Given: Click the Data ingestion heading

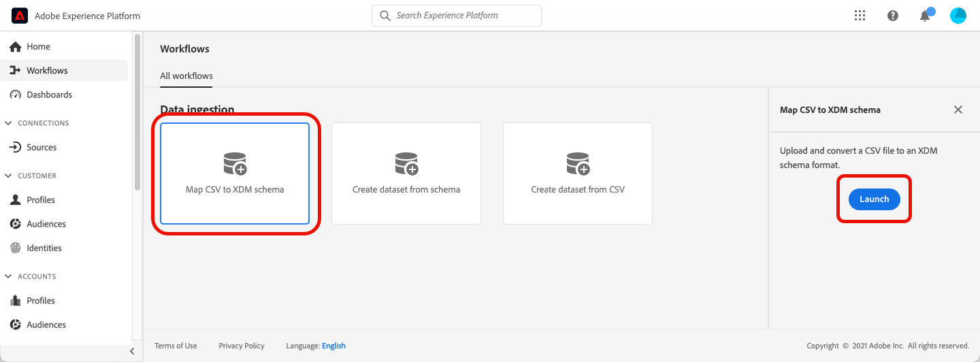Looking at the screenshot, I should click(197, 110).
